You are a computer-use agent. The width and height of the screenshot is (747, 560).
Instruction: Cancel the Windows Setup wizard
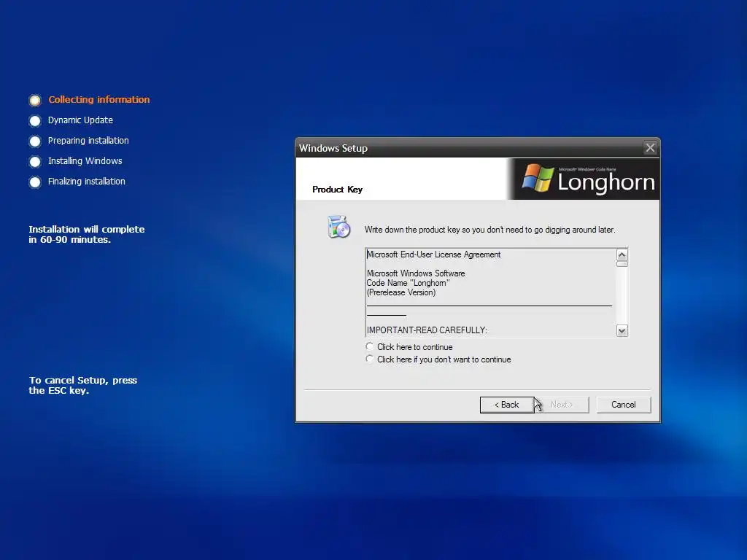(x=624, y=405)
